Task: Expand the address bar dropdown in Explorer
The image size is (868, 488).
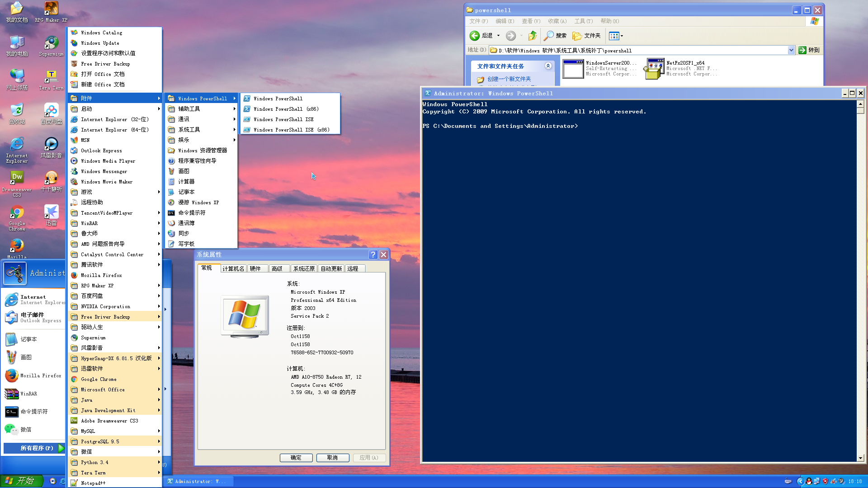Action: [x=791, y=50]
